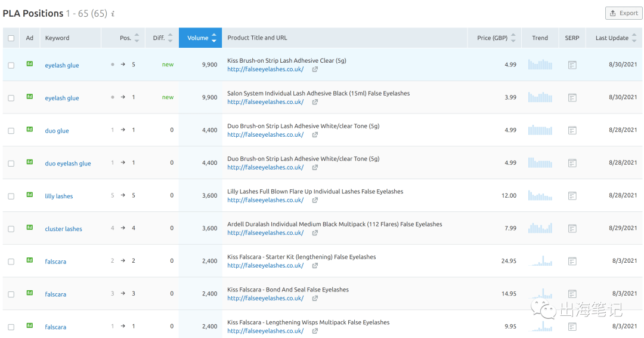Check the box for duo eyelash glue row

pyautogui.click(x=11, y=164)
